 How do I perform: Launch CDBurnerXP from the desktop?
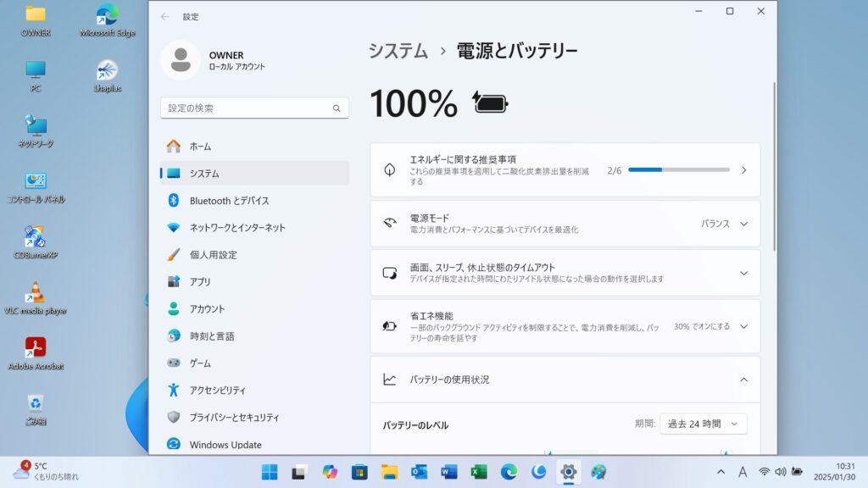coord(36,237)
